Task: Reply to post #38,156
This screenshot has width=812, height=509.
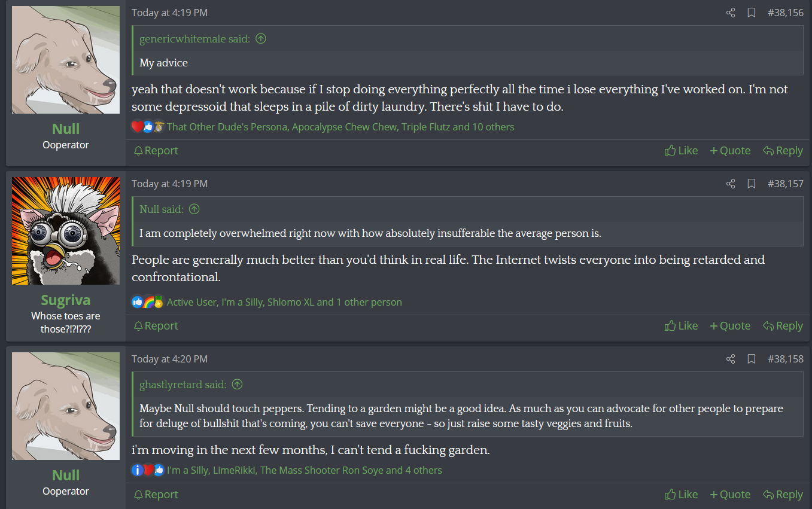Action: (783, 151)
